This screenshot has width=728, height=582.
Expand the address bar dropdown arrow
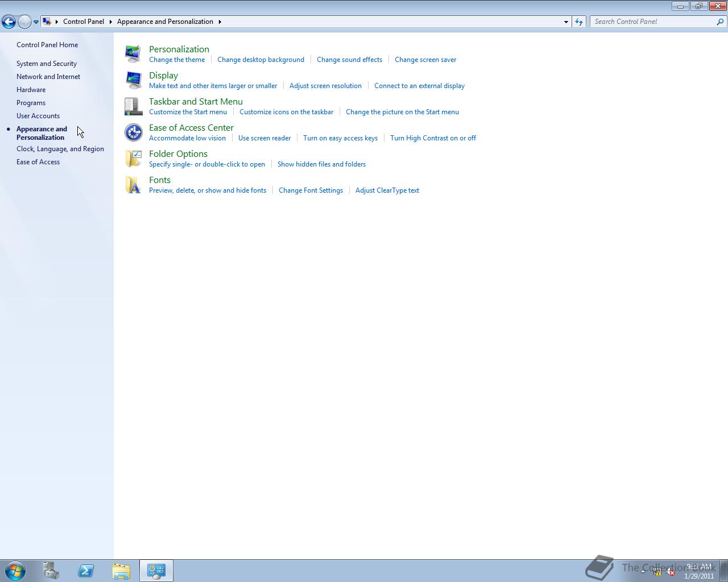coord(565,22)
